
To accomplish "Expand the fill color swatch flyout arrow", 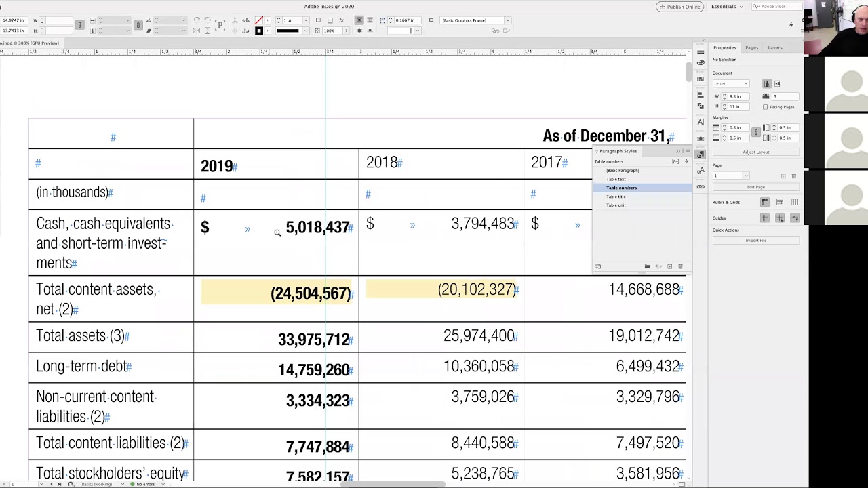I will [267, 20].
